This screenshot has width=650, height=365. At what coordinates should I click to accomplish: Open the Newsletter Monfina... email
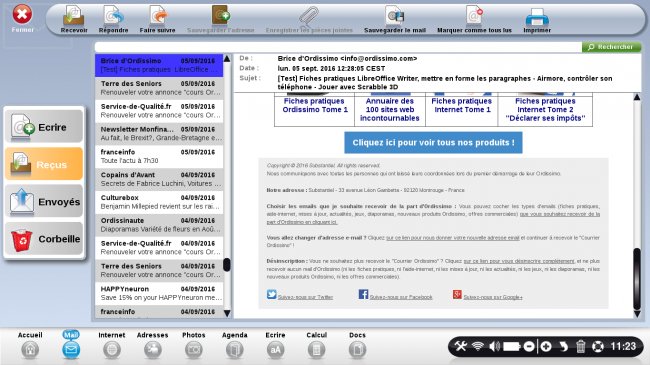(x=159, y=134)
